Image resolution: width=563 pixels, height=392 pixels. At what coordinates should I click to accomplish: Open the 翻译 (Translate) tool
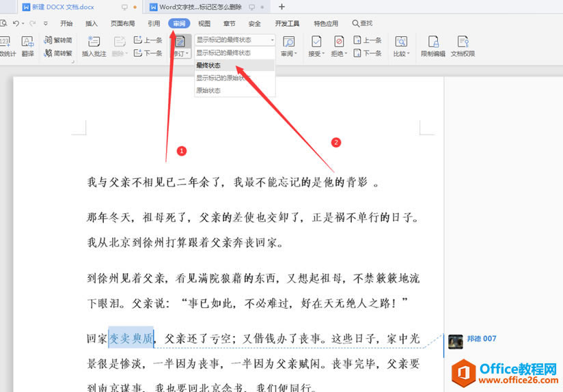tap(27, 46)
